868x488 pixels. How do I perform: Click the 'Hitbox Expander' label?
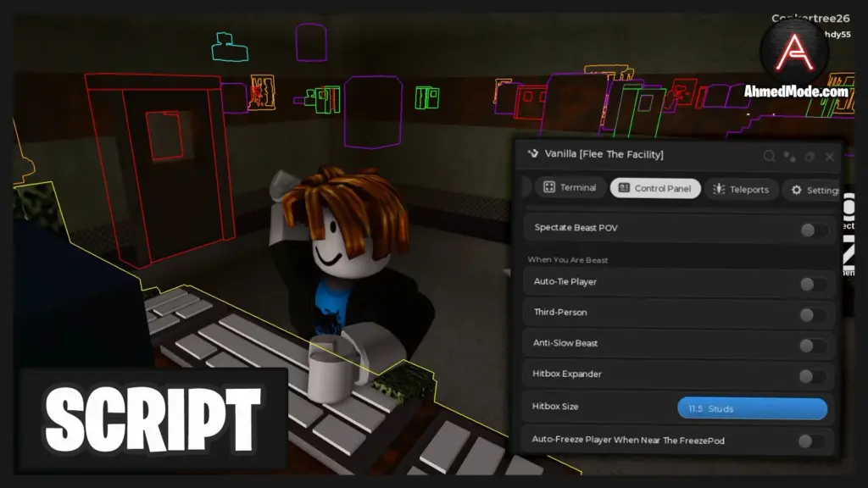pyautogui.click(x=567, y=374)
